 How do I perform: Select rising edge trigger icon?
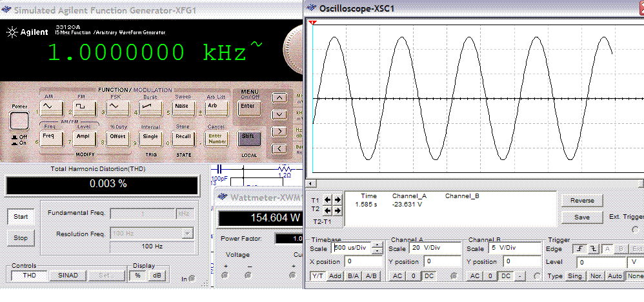(580, 249)
